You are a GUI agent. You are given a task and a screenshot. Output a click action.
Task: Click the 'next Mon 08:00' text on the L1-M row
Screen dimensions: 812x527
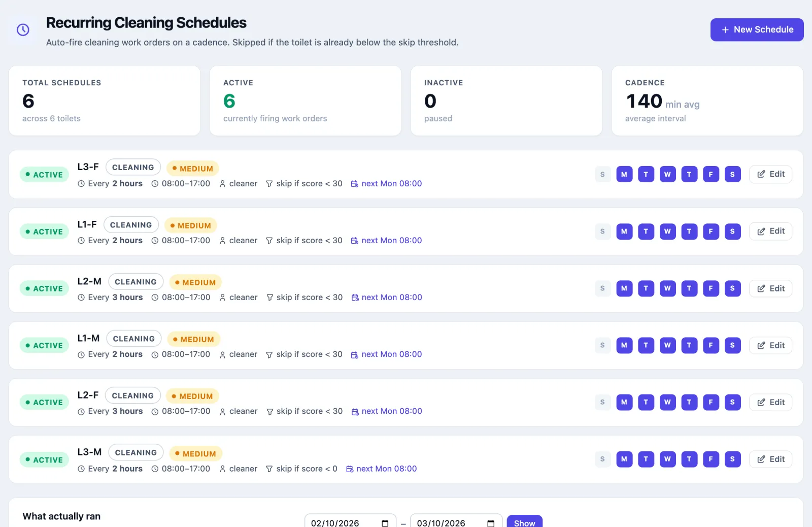(x=392, y=354)
